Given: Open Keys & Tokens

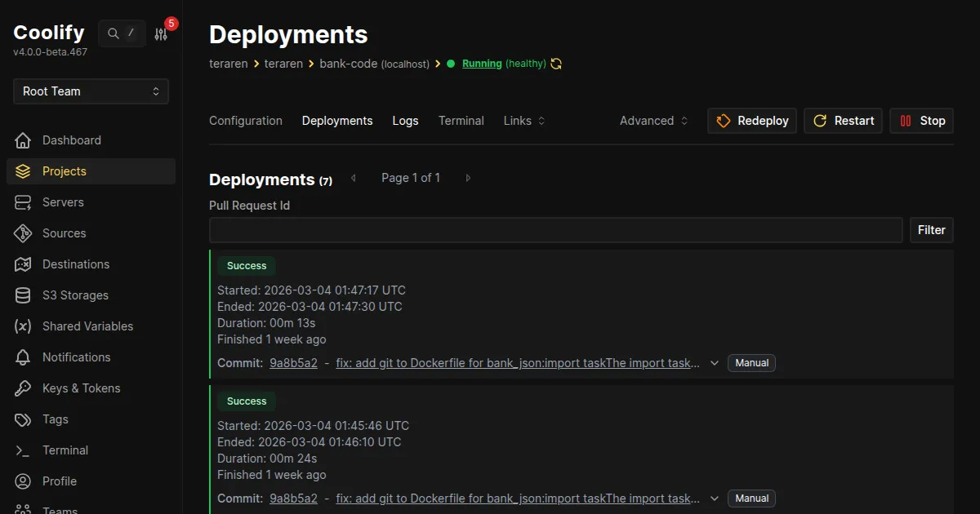Looking at the screenshot, I should click(x=82, y=388).
